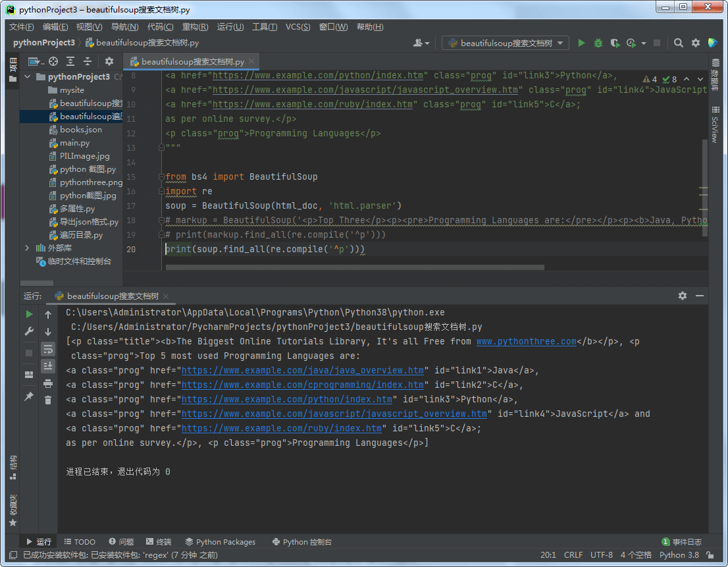Go to the previous highlighted error arrow
The width and height of the screenshot is (728, 567).
coord(687,80)
